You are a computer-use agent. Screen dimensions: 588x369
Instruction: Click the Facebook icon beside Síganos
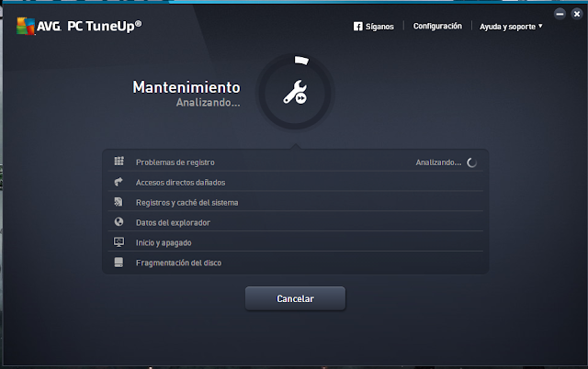pyautogui.click(x=357, y=27)
